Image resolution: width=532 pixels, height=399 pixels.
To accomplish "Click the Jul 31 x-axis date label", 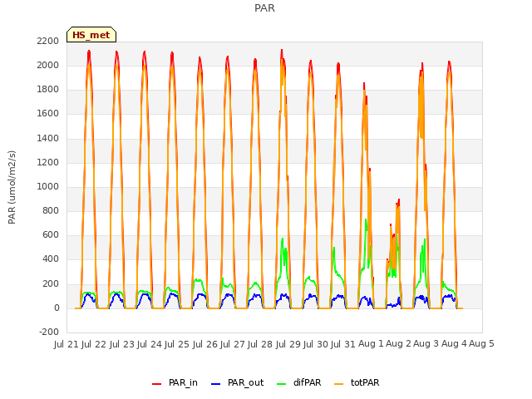I will click(x=342, y=344).
